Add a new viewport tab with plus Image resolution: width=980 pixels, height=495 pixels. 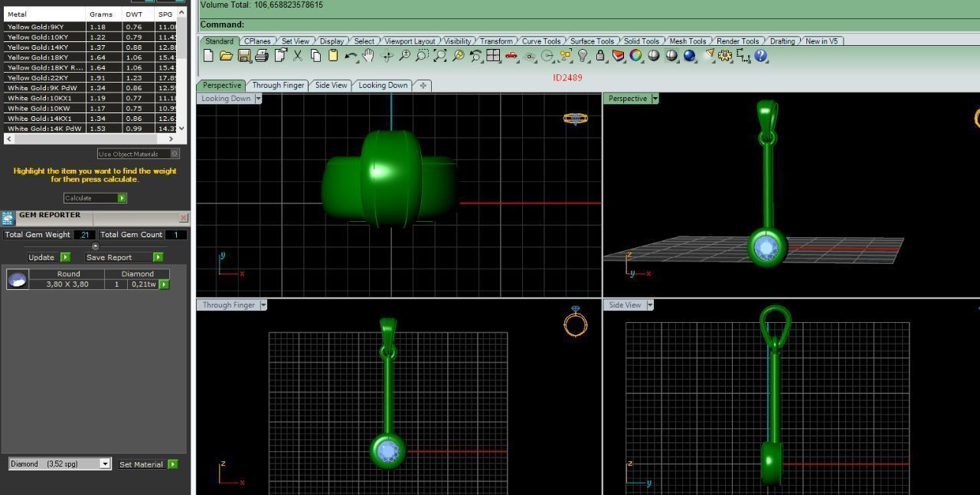[x=423, y=85]
